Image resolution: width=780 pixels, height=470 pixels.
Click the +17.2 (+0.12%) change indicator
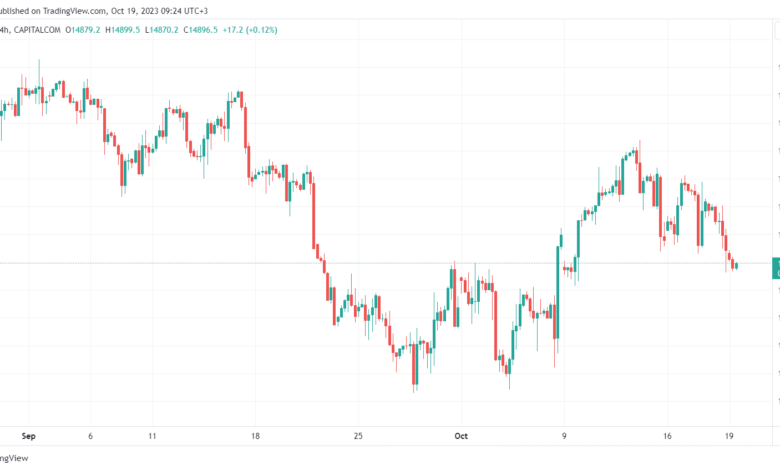tap(250, 30)
